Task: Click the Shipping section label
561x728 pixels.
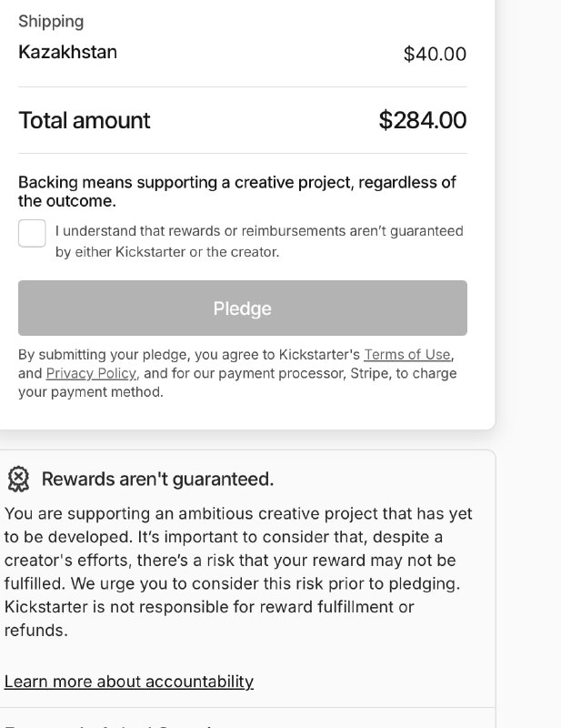Action: click(x=51, y=21)
